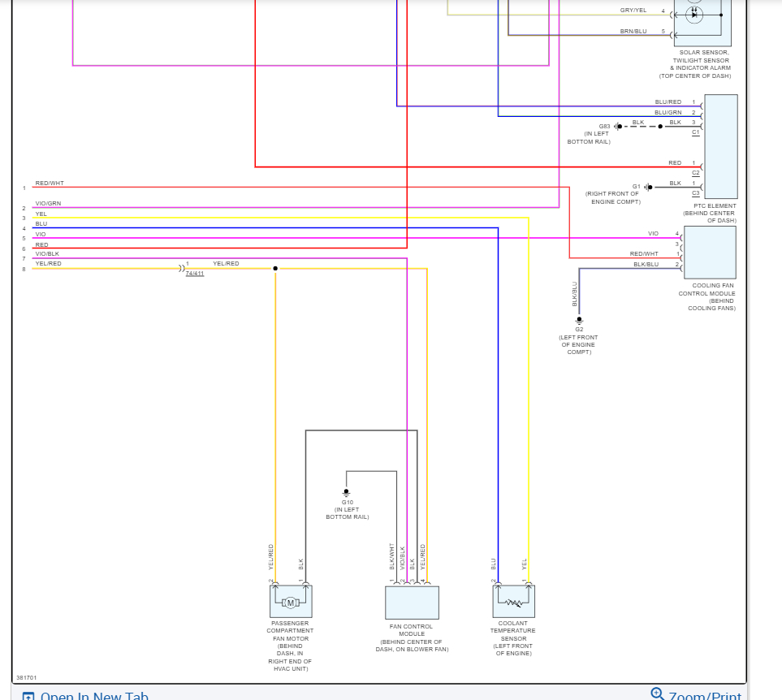782x700 pixels.
Task: Click the Open In New Tab link text
Action: coord(94,696)
